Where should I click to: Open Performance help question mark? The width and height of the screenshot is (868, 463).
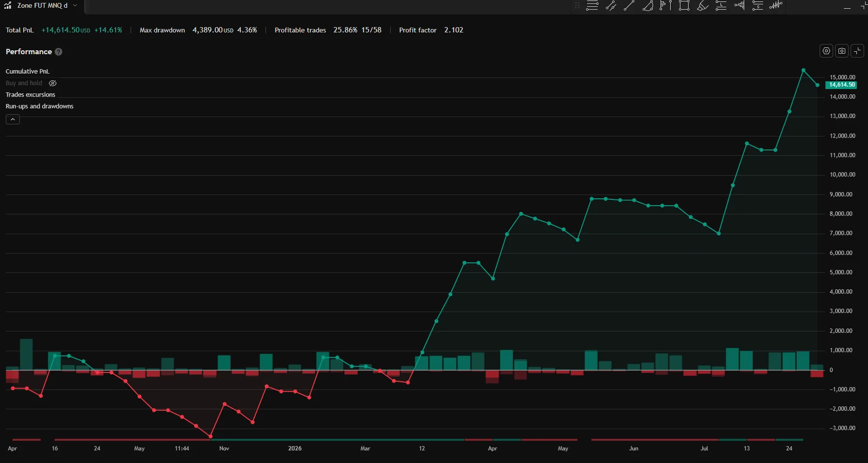pos(59,52)
